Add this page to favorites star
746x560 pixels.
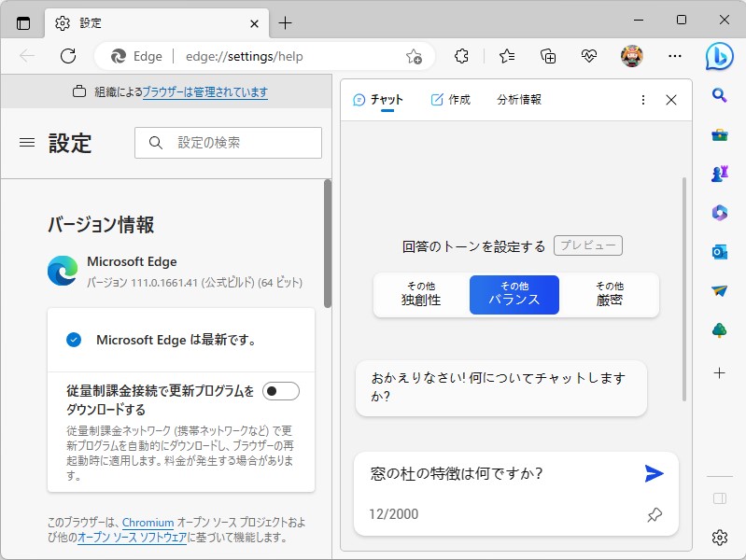coord(414,56)
